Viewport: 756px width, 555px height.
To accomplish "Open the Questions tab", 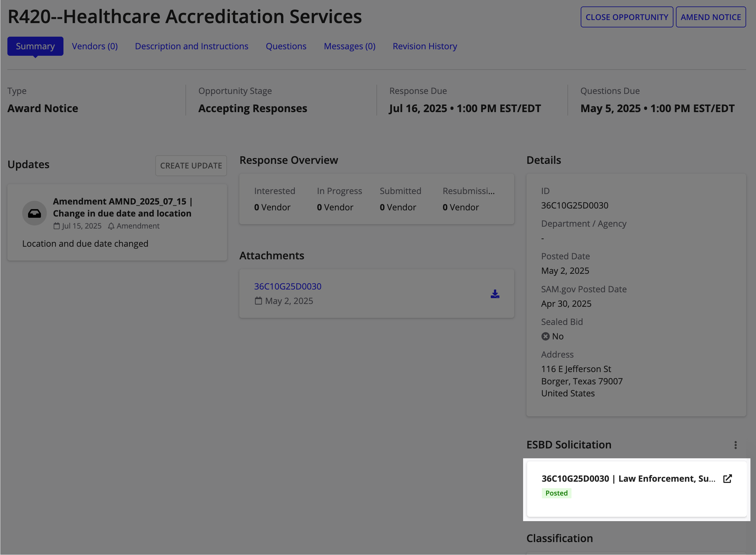I will (x=286, y=47).
